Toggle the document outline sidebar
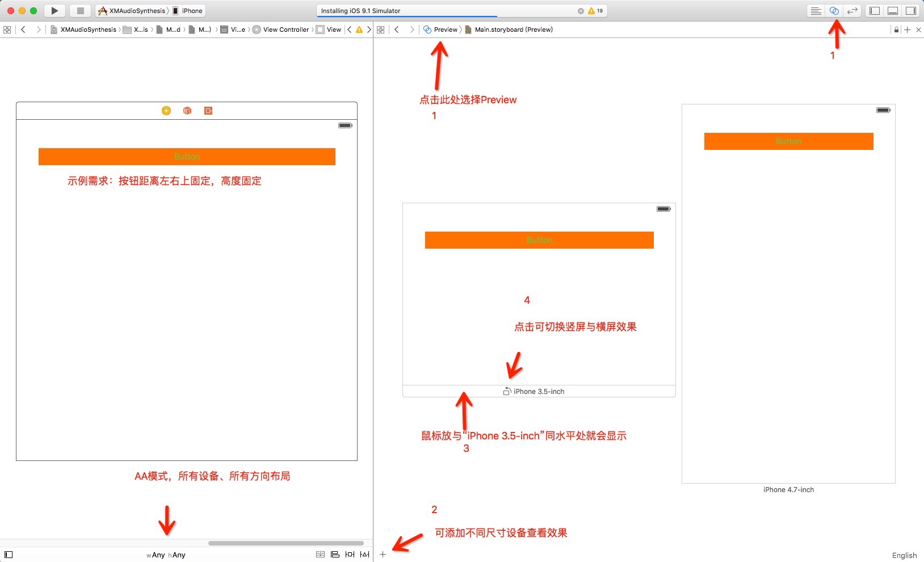 coord(9,555)
